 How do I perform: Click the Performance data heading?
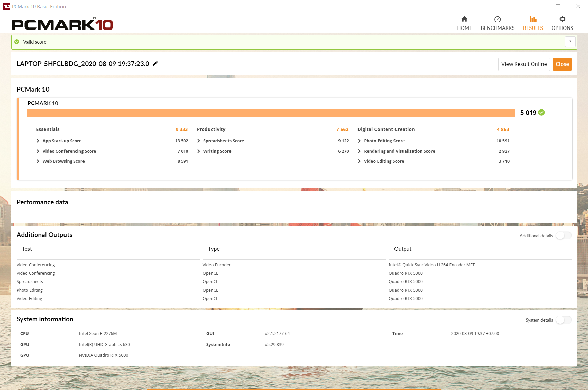42,202
